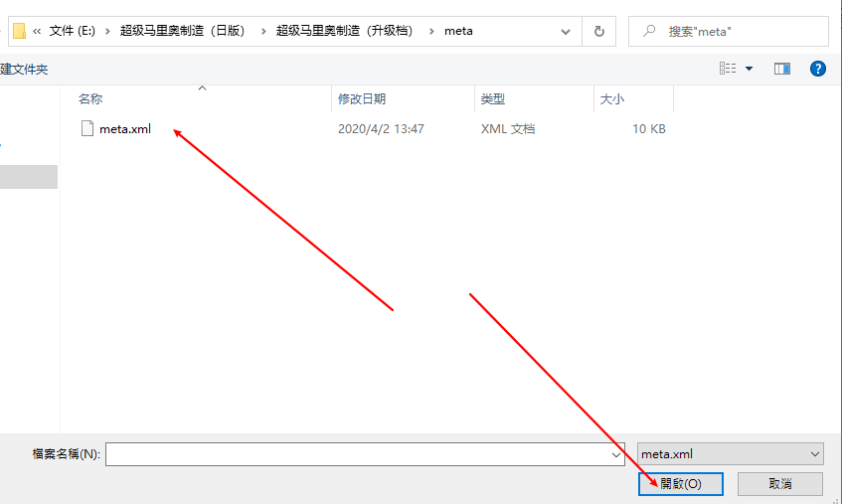Click the 開啟(O) open button
The image size is (842, 504).
(x=681, y=484)
